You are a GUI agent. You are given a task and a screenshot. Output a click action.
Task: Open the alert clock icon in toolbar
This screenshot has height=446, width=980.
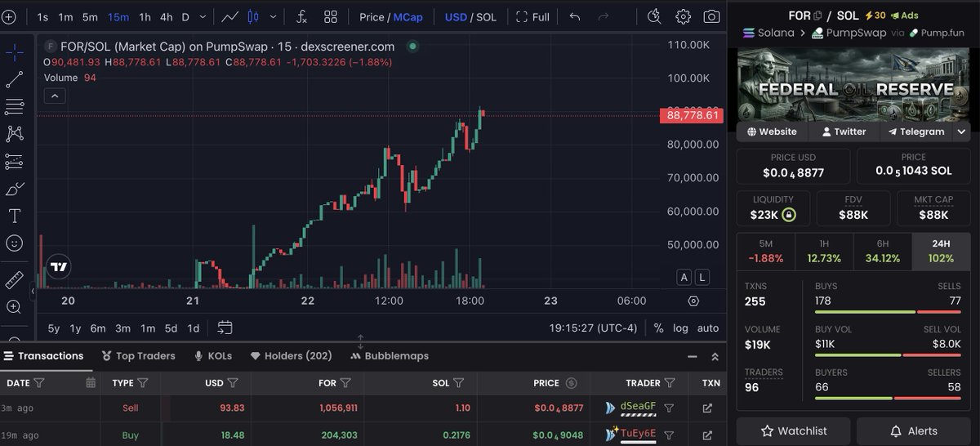[654, 16]
